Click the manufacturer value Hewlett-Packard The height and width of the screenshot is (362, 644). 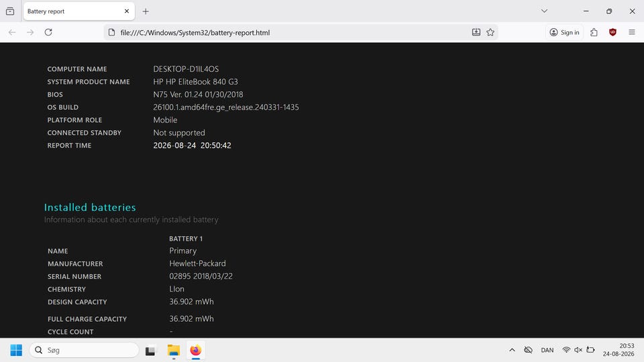coord(197,263)
